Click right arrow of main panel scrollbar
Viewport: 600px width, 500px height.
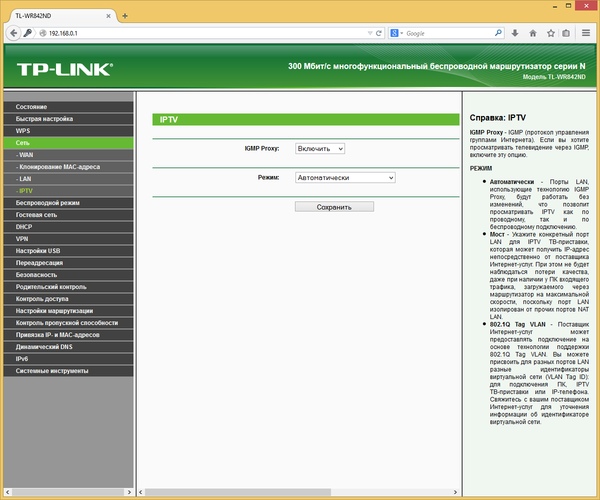click(x=455, y=492)
